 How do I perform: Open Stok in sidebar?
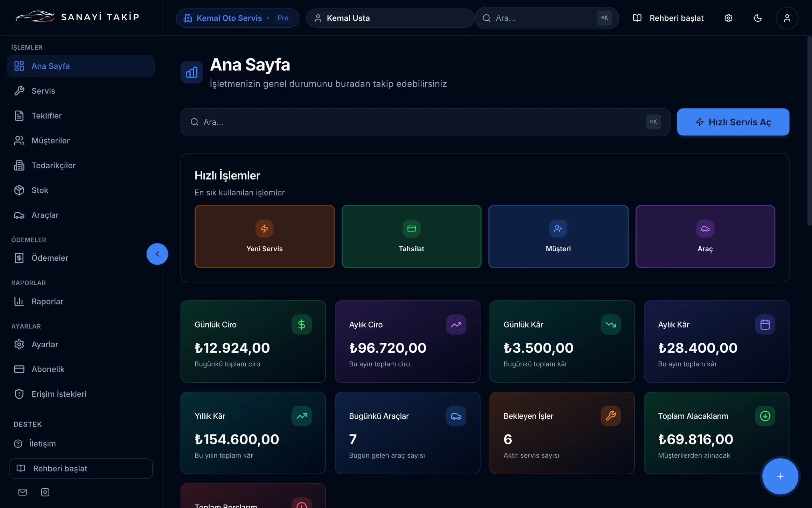81,190
